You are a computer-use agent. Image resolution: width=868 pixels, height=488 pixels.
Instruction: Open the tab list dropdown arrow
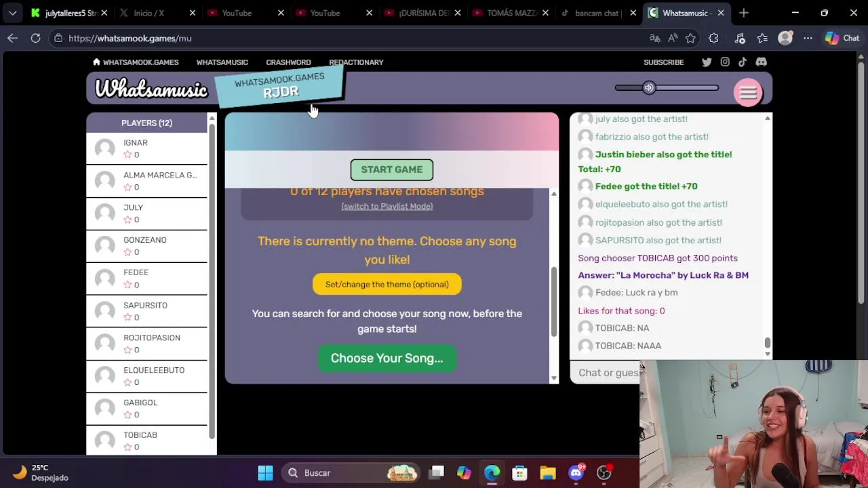(12, 13)
